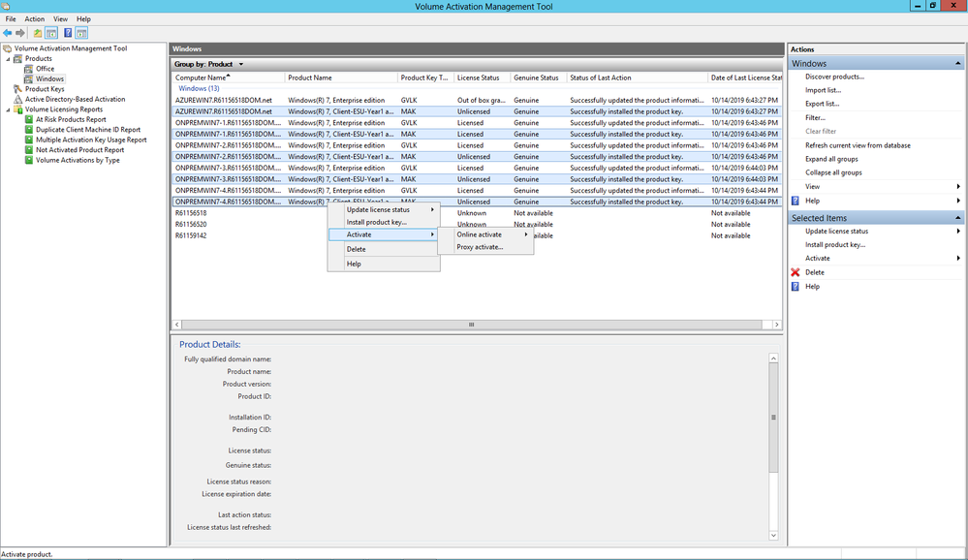Viewport: 968px width, 560px height.
Task: Select the R61159142 computer row
Action: coord(476,235)
